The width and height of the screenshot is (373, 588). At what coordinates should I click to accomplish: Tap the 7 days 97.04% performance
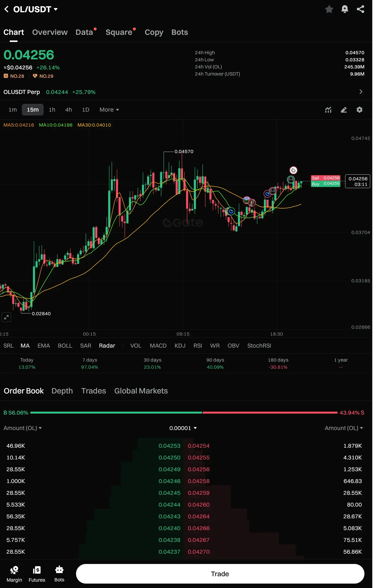[90, 363]
